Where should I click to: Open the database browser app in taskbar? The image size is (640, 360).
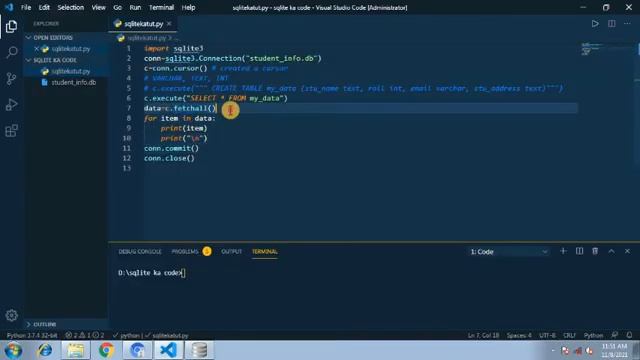[199, 350]
